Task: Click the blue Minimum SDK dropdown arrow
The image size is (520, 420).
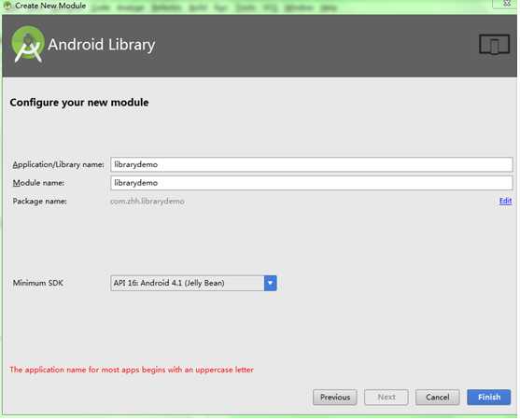Action: pos(271,283)
